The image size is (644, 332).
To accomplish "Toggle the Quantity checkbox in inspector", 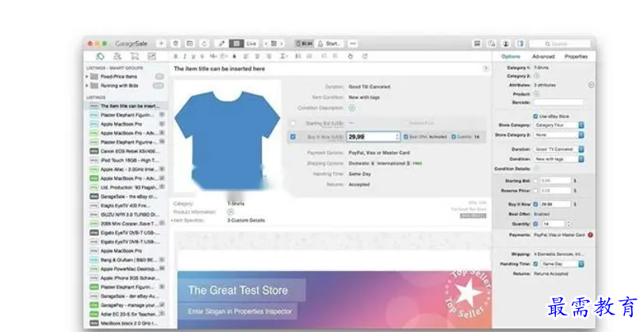I will pyautogui.click(x=535, y=223).
